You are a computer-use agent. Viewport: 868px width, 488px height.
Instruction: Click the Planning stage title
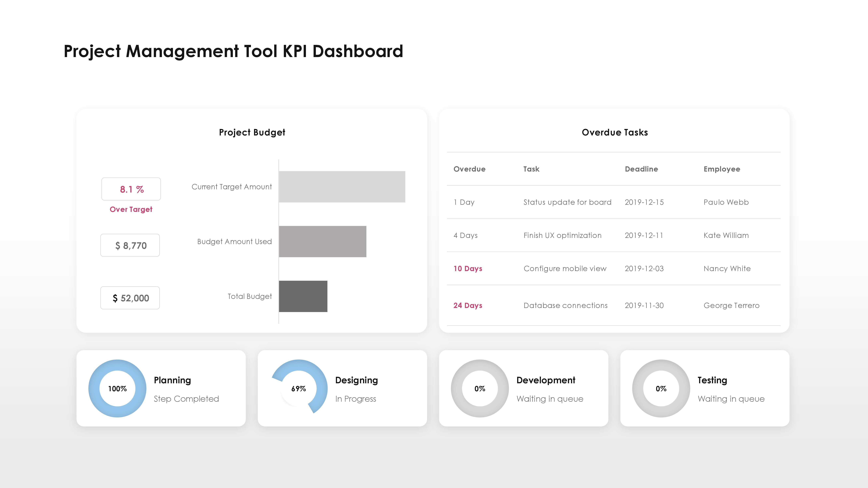point(172,380)
